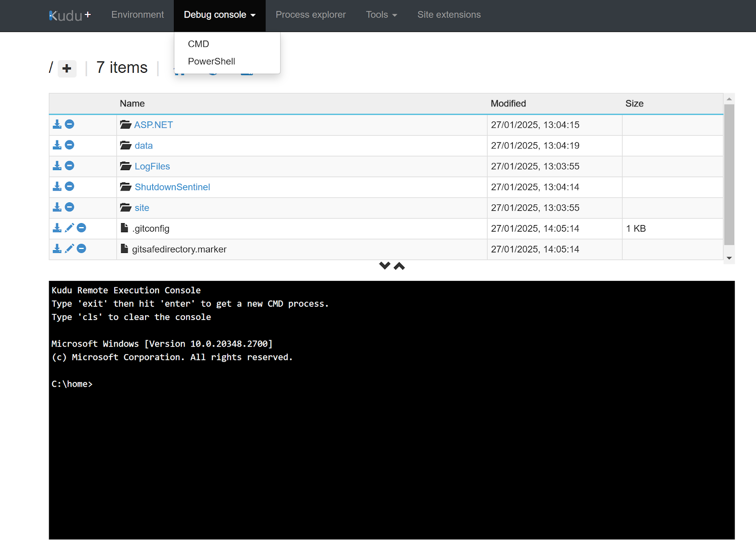
Task: Open the data folder link
Action: 144,146
